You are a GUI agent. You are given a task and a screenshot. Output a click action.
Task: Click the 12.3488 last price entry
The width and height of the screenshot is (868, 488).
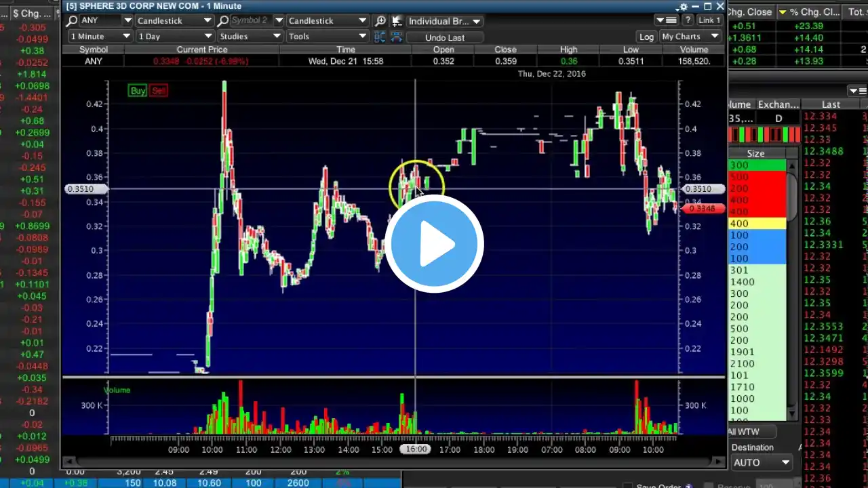coord(825,151)
